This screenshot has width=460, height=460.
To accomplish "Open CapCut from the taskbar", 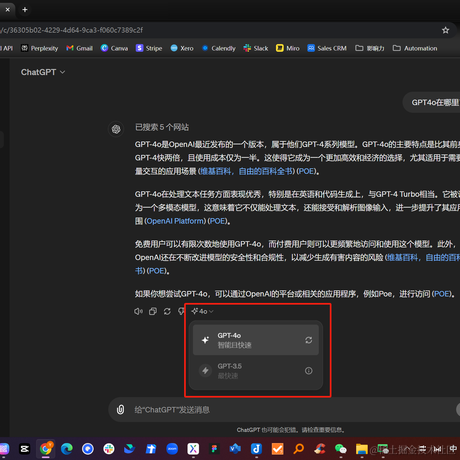I will coord(25,449).
